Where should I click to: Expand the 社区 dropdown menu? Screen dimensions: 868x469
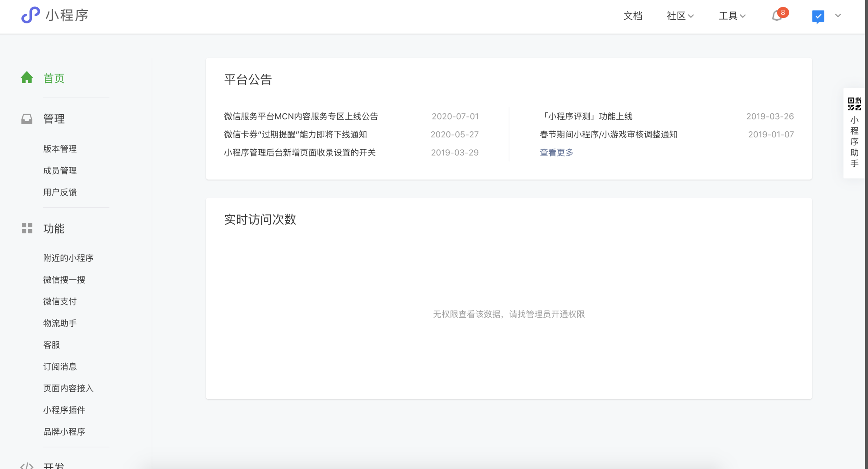pos(680,16)
